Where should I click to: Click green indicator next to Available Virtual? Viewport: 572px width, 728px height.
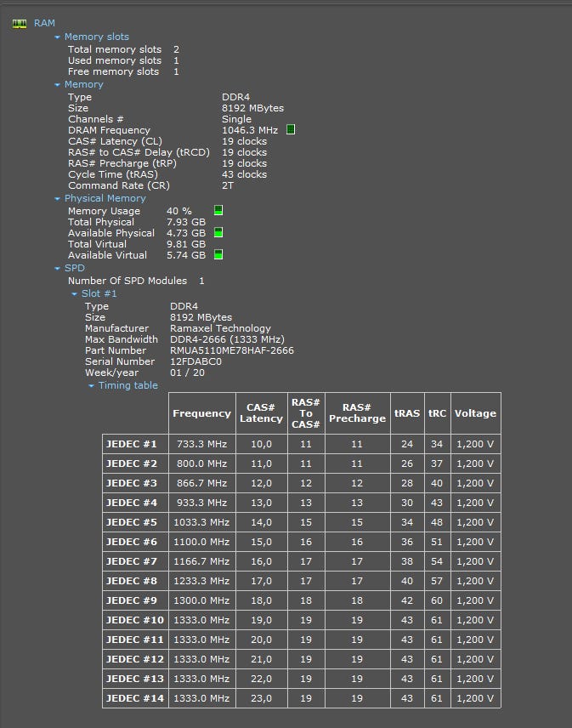pyautogui.click(x=218, y=254)
